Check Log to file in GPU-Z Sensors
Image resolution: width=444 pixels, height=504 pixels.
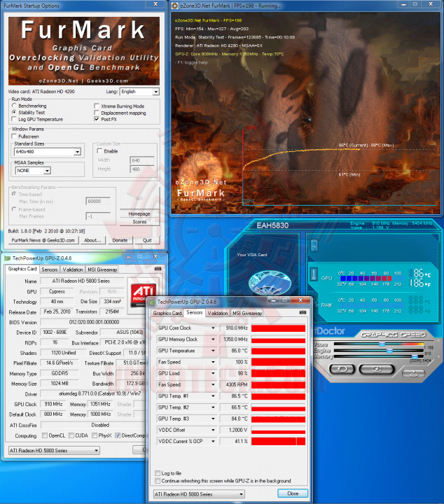(158, 473)
